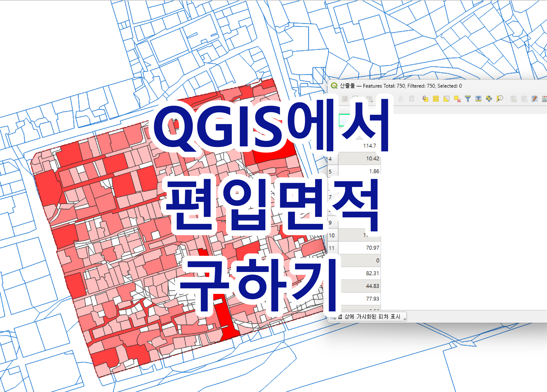Click Zoom Map to Selected Rows magnifier
This screenshot has width=547, height=392.
[500, 99]
